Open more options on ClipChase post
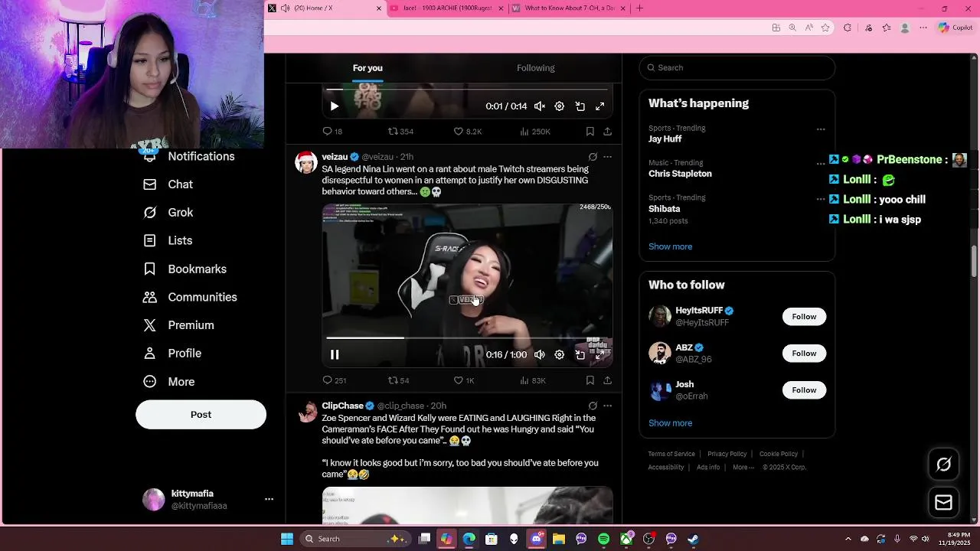This screenshot has width=980, height=551. 608,406
